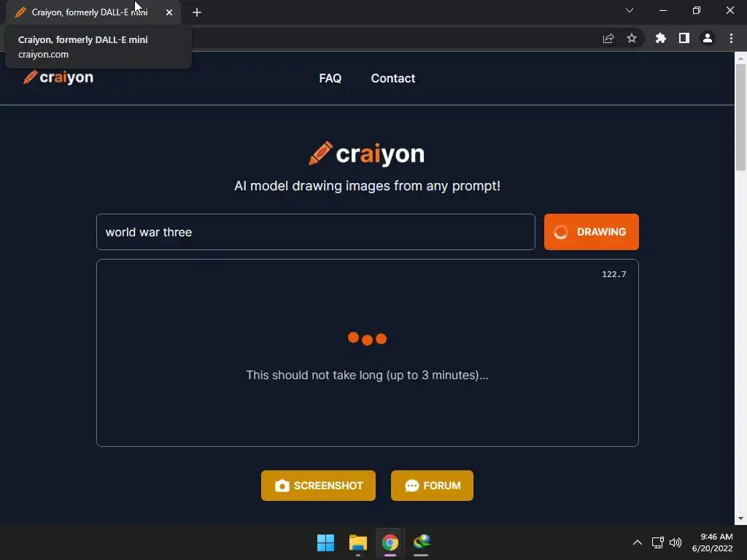Click the "This should not take long" message
Image resolution: width=747 pixels, height=560 pixels.
[x=367, y=376]
